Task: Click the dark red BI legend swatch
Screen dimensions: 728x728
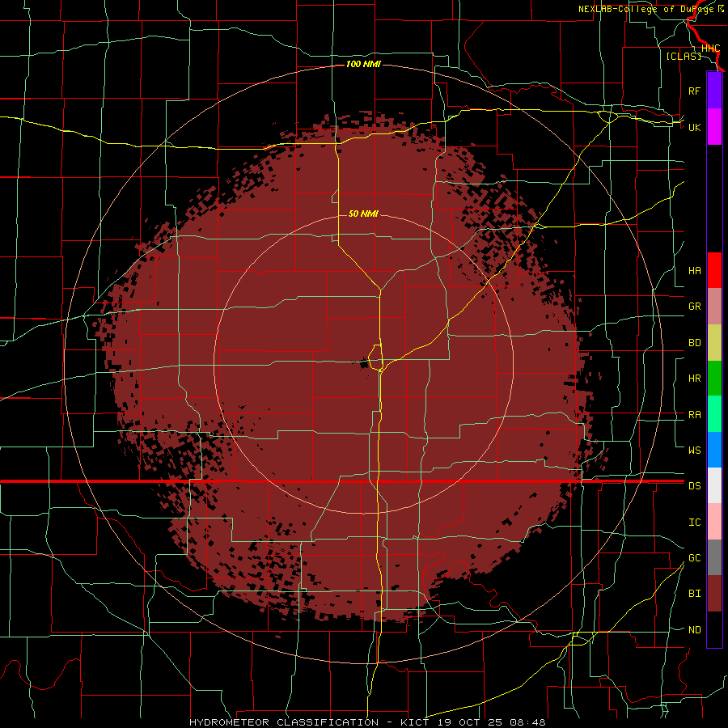Action: tap(714, 594)
